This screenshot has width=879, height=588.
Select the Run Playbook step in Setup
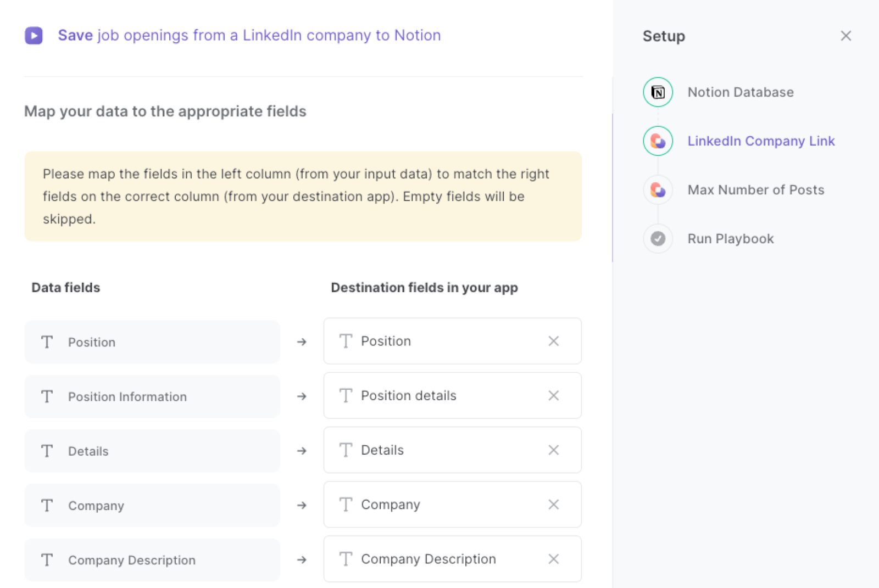[730, 238]
